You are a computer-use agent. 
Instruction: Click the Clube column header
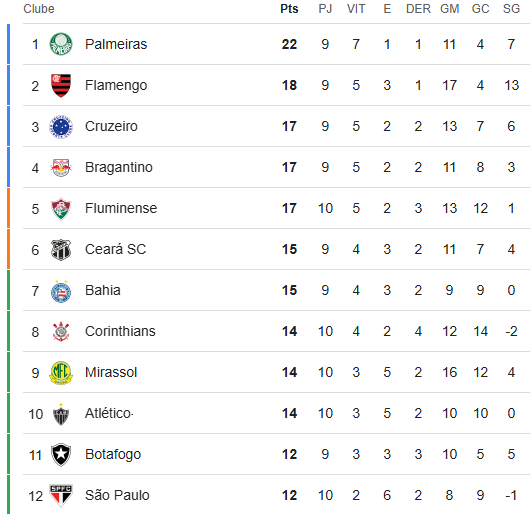point(39,9)
